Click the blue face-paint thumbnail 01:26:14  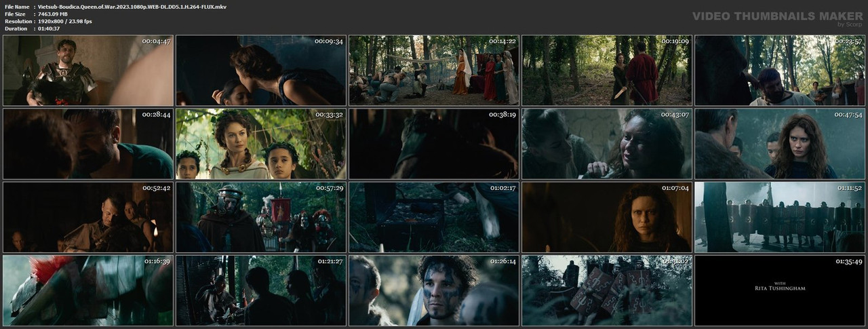pos(434,290)
